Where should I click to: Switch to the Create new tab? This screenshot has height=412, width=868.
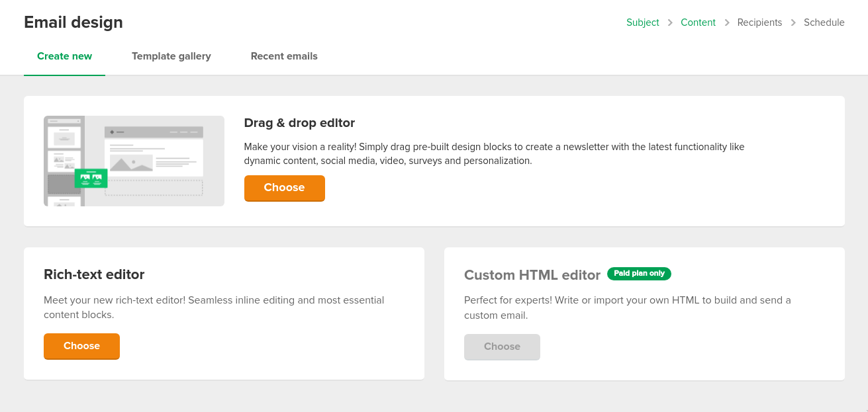pos(64,56)
